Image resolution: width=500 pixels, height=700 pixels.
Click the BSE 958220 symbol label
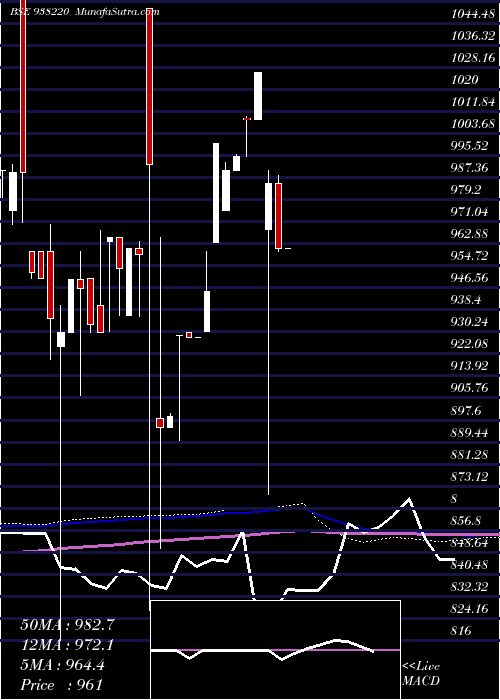coord(39,12)
